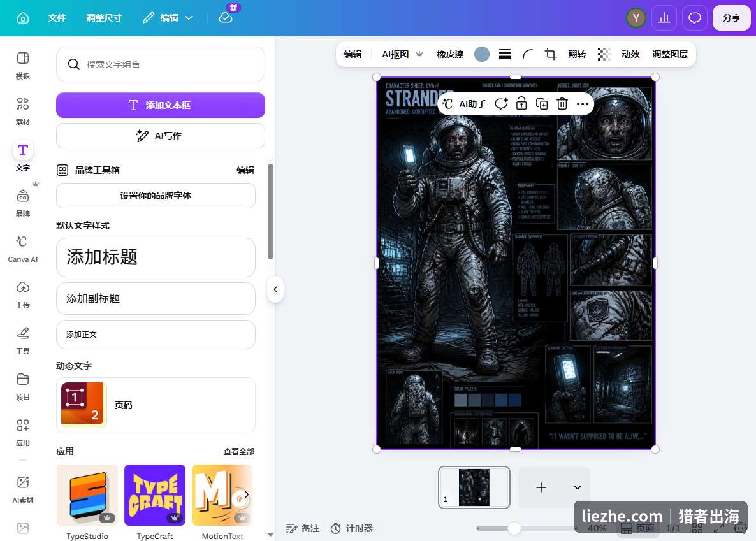Switch to the 模板 sidebar tab

pos(23,65)
